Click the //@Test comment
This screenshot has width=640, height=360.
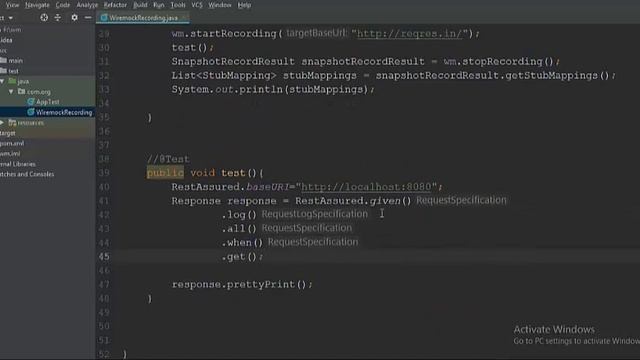coord(168,159)
